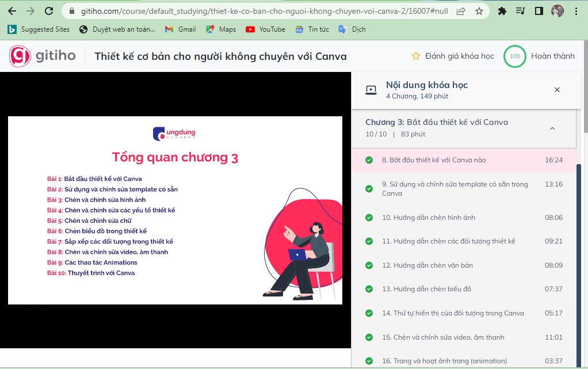This screenshot has height=369, width=588.
Task: Open lesson 13 Hướng dẫn chèn biểu đồ
Action: coord(464,288)
